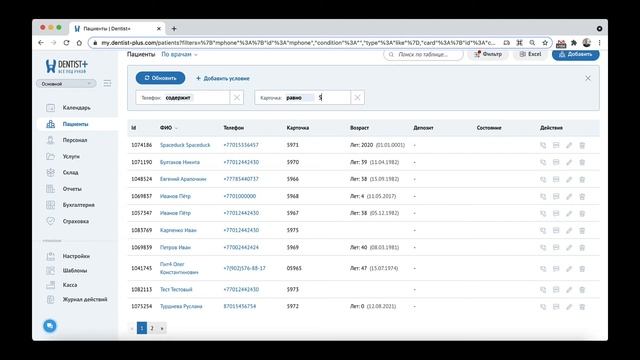This screenshot has height=360, width=640.
Task: Expand the По врачам dropdown
Action: click(x=179, y=54)
